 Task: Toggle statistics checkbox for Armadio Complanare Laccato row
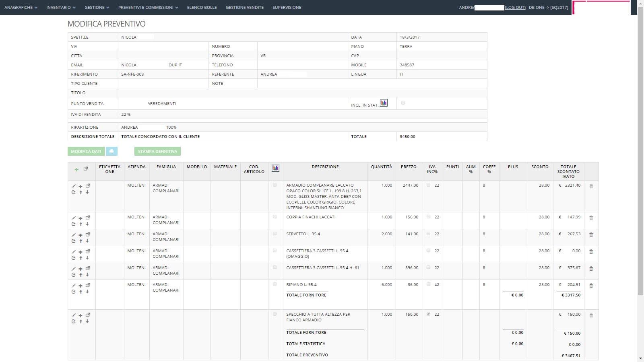(275, 185)
